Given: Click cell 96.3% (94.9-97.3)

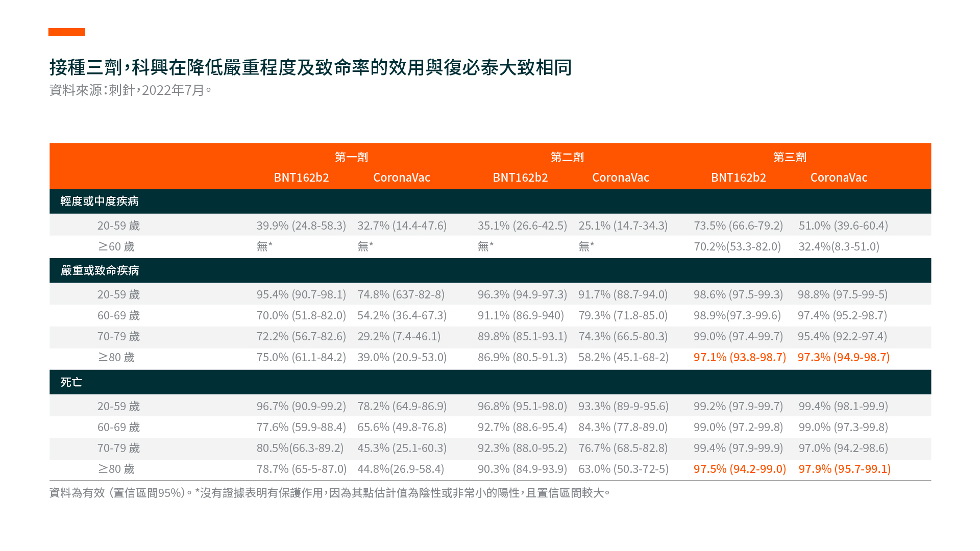Looking at the screenshot, I should 522,294.
